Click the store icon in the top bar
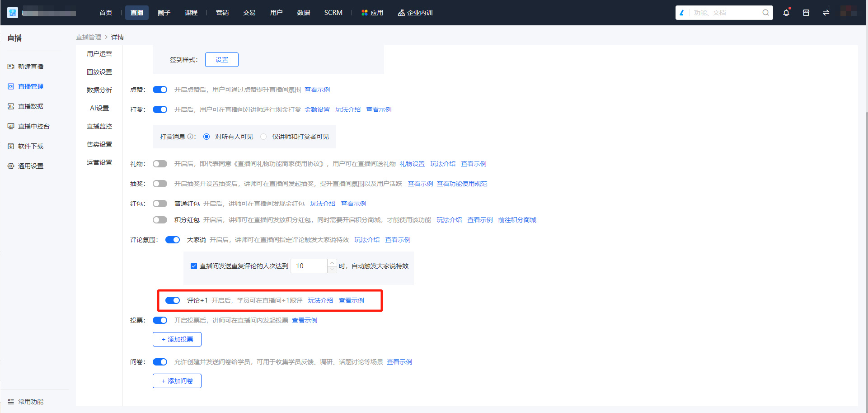 coord(806,13)
